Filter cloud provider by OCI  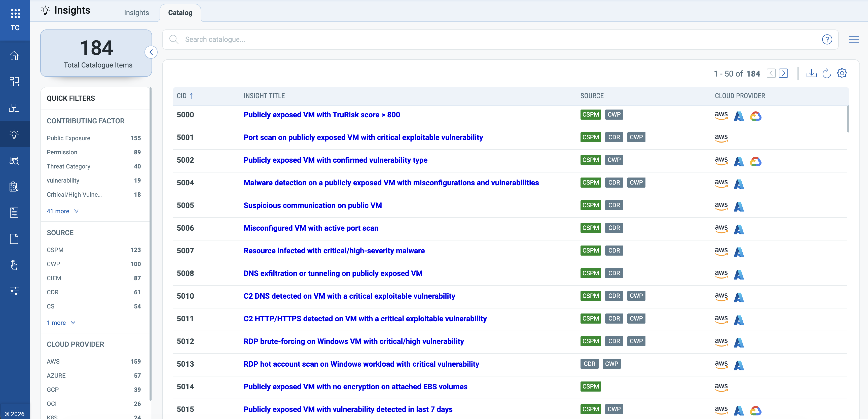coord(94,404)
